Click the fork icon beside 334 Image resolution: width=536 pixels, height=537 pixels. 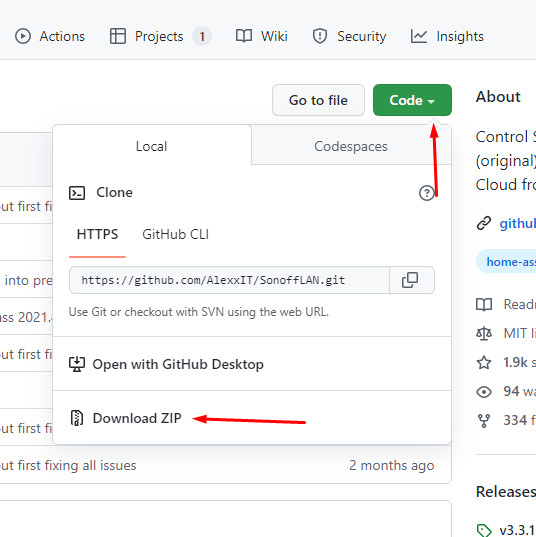point(484,421)
